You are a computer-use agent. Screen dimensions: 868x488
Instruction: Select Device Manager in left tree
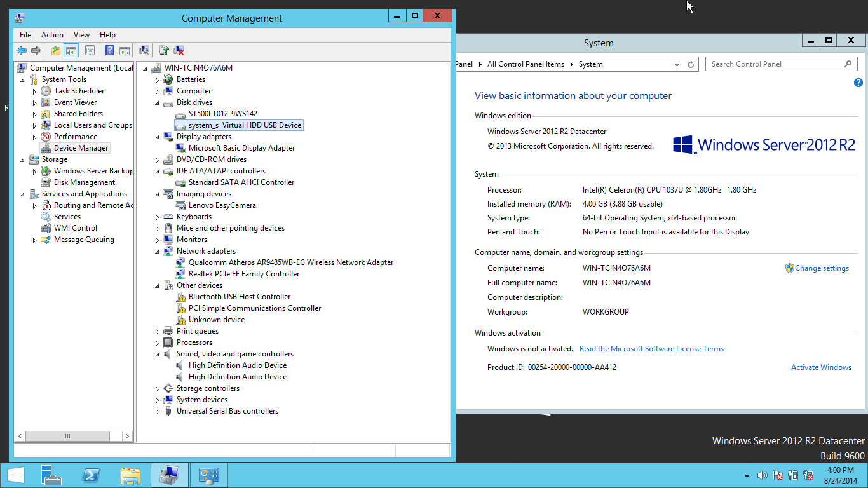click(x=81, y=148)
